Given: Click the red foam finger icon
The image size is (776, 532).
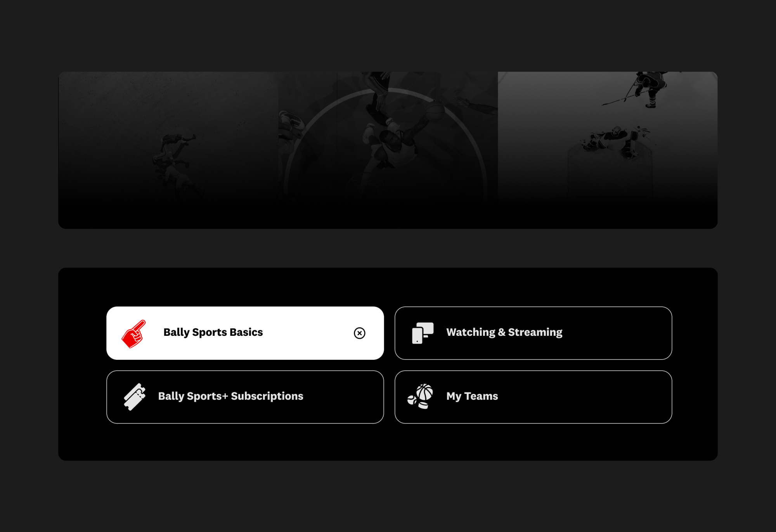Looking at the screenshot, I should [133, 334].
